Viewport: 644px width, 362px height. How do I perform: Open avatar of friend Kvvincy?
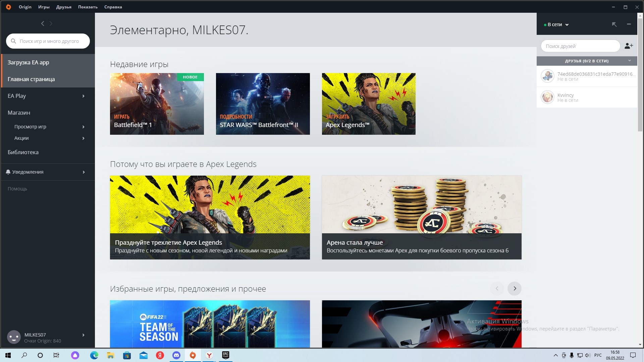[x=547, y=97]
